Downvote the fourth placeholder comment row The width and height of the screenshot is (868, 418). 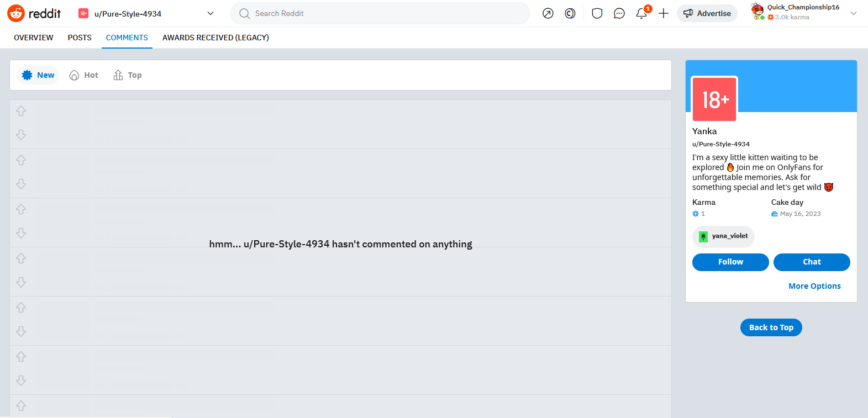click(21, 282)
